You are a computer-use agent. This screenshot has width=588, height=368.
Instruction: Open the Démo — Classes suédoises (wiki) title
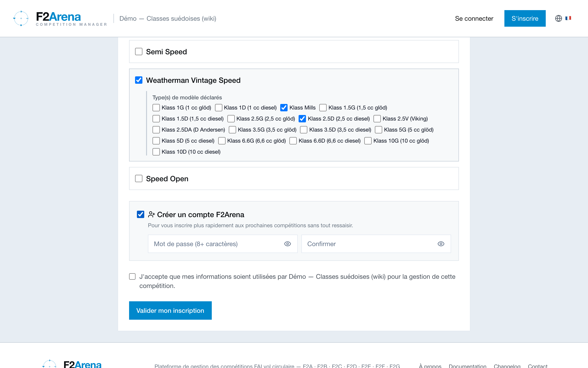click(x=168, y=18)
